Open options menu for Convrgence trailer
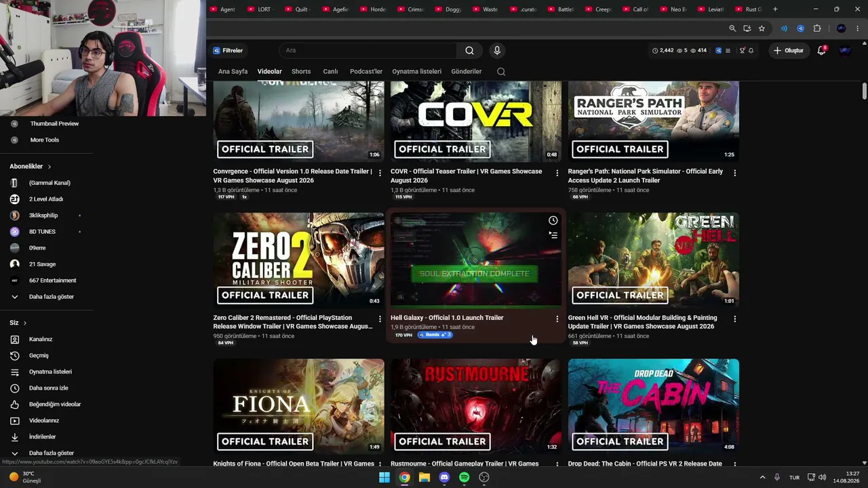Viewport: 868px width, 488px height. coord(380,173)
